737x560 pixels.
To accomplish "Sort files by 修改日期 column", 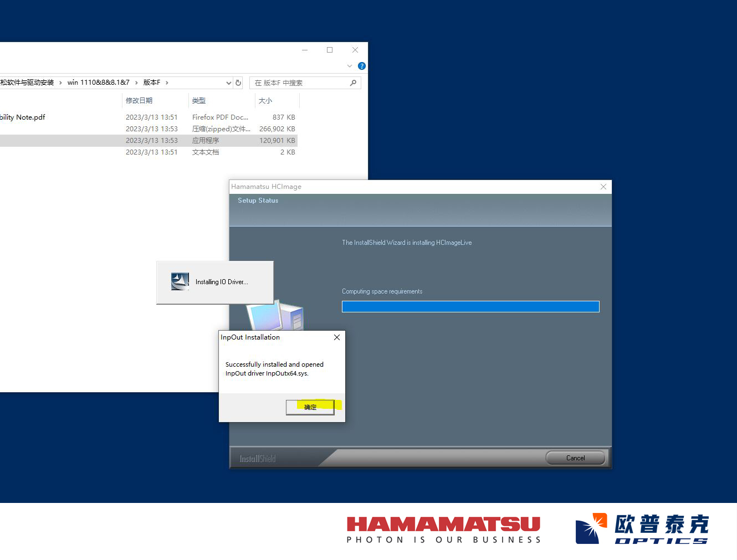I will pyautogui.click(x=139, y=100).
